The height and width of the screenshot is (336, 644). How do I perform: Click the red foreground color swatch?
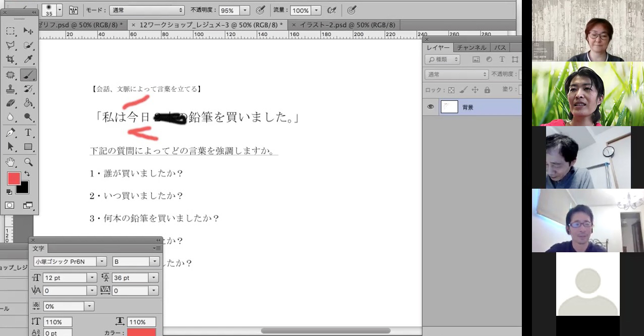(14, 179)
